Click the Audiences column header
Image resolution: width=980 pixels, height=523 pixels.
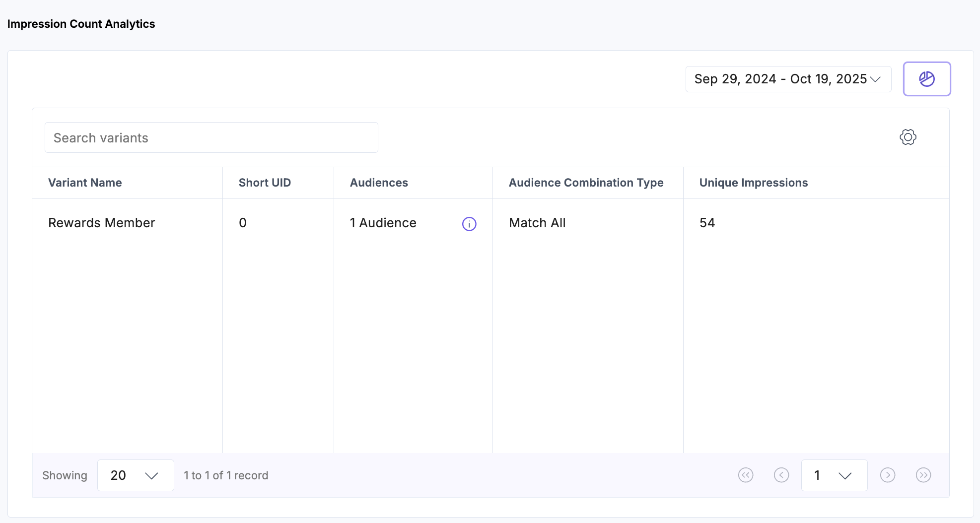[x=379, y=183]
